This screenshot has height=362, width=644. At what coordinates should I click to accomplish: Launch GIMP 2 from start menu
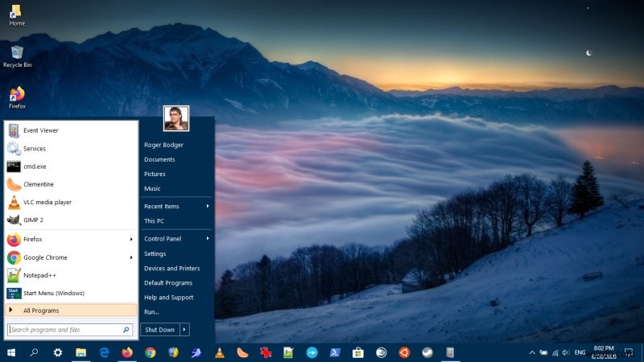pos(71,220)
